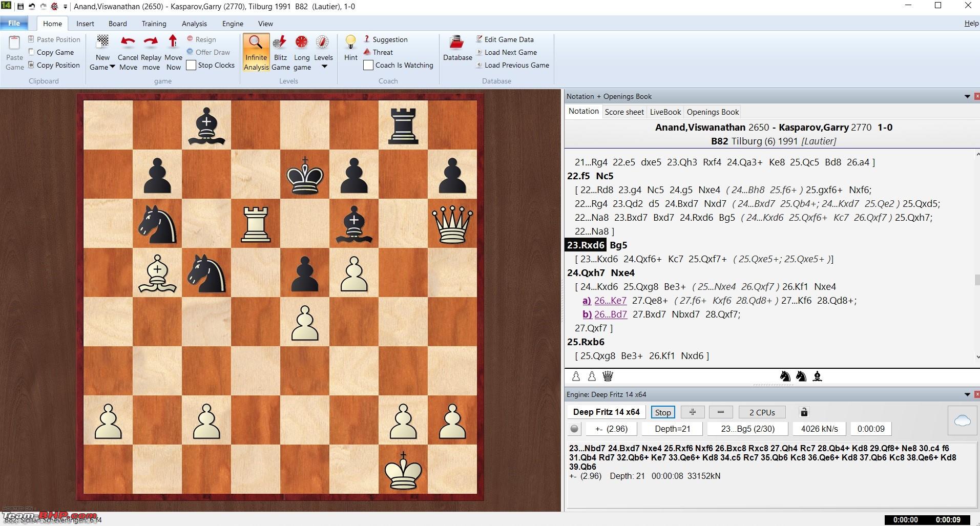Image resolution: width=980 pixels, height=526 pixels.
Task: Click the New Game chessboard icon
Action: pyautogui.click(x=102, y=41)
